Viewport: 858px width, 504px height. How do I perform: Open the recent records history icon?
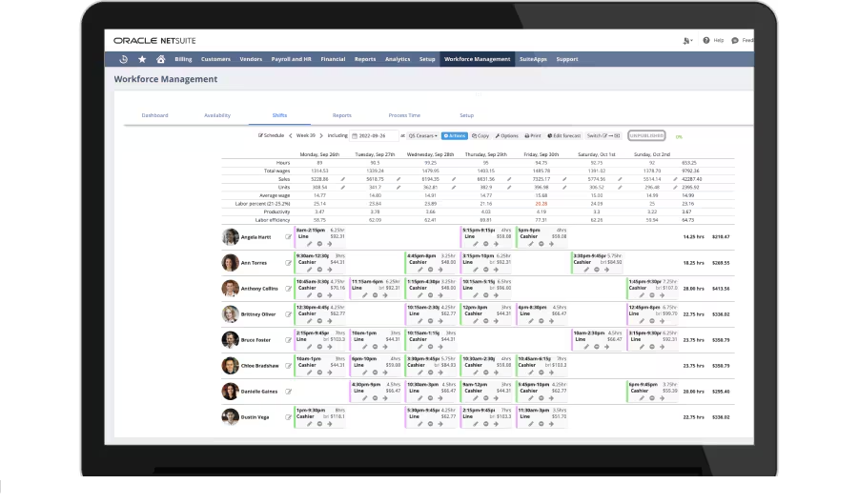(x=124, y=59)
